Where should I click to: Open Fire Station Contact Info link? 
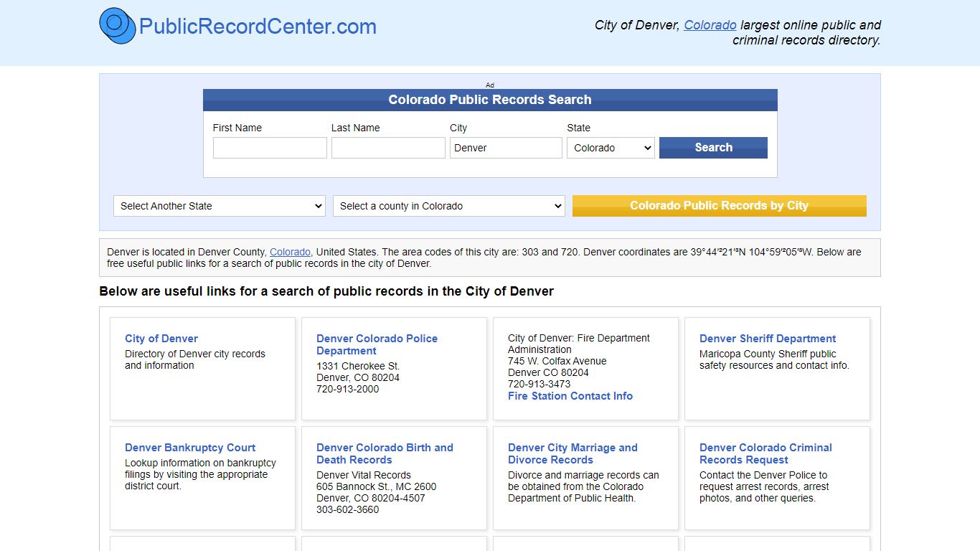[x=570, y=396]
